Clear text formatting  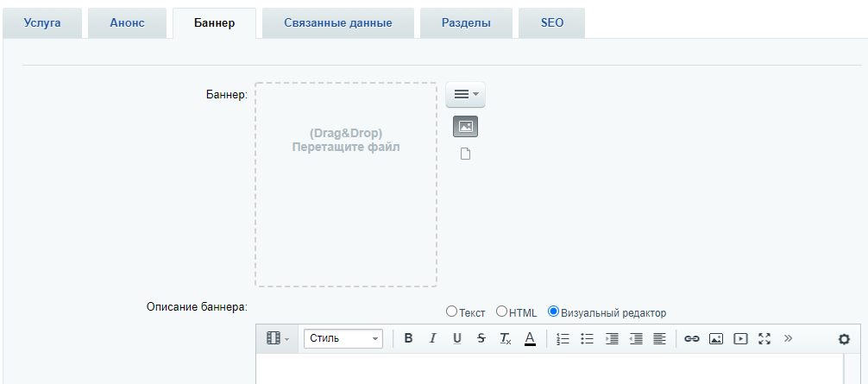(506, 338)
